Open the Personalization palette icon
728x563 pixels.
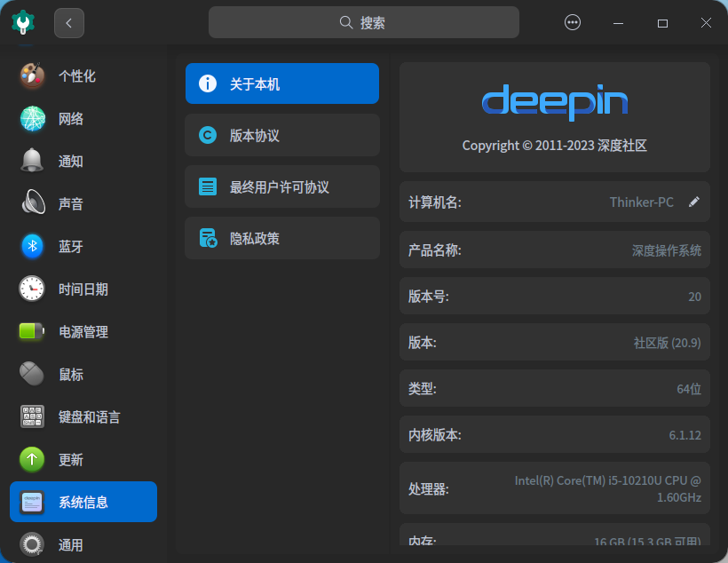tap(32, 75)
